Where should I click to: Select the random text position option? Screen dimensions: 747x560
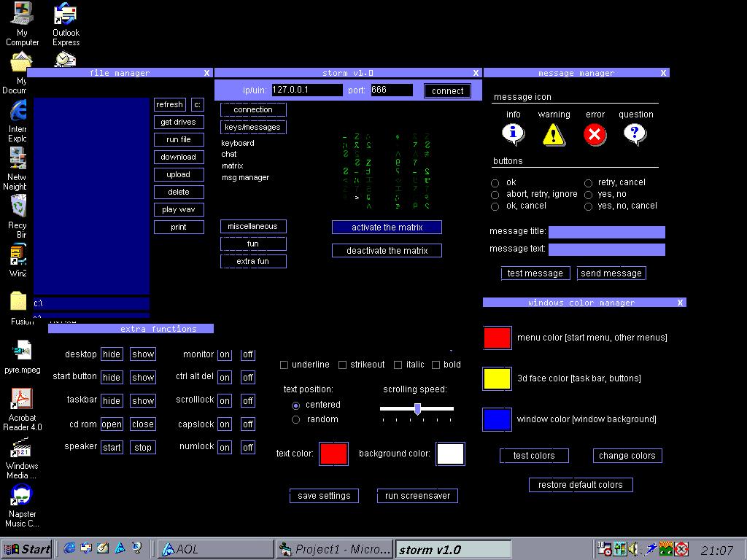coord(295,420)
